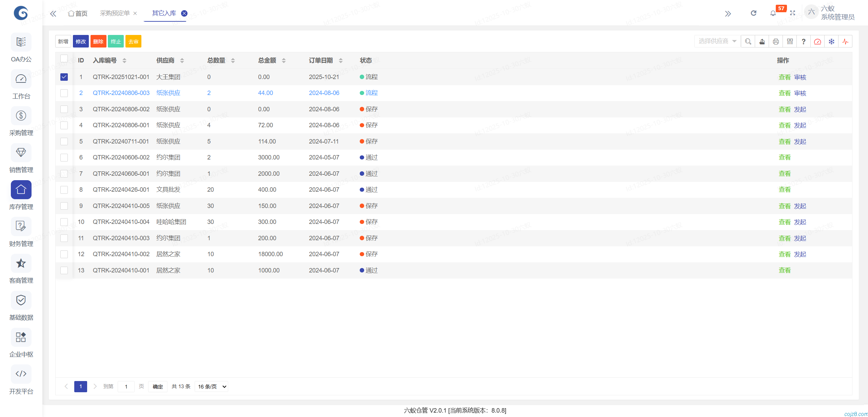The height and width of the screenshot is (417, 868).
Task: Sort by 总金额 column arrows
Action: click(284, 60)
